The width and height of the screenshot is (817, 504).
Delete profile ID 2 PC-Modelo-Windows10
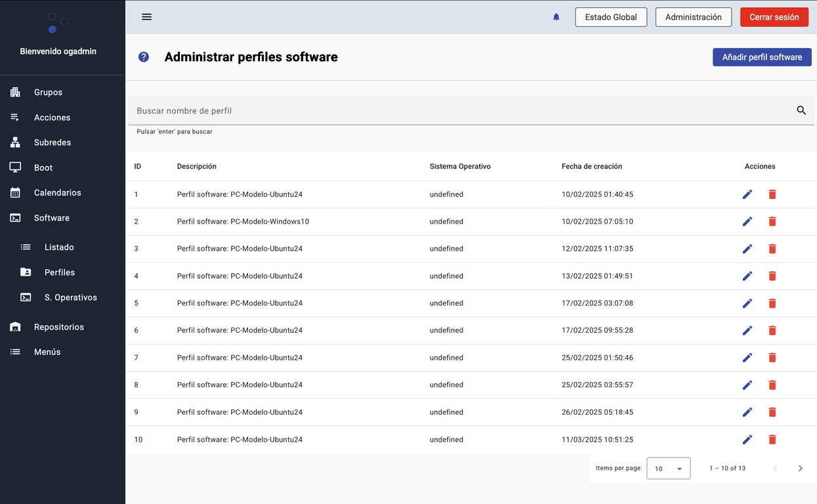pyautogui.click(x=772, y=222)
